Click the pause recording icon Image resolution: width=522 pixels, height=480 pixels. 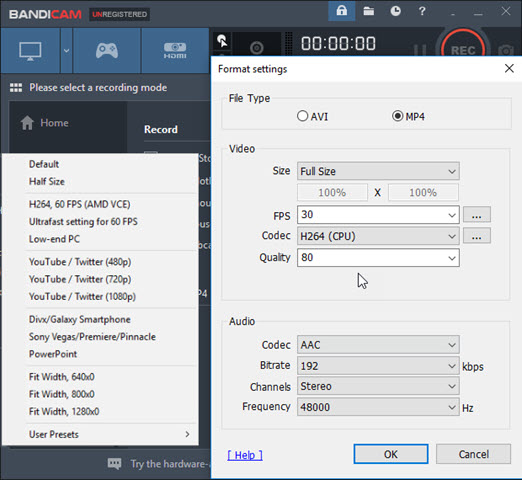[x=420, y=51]
